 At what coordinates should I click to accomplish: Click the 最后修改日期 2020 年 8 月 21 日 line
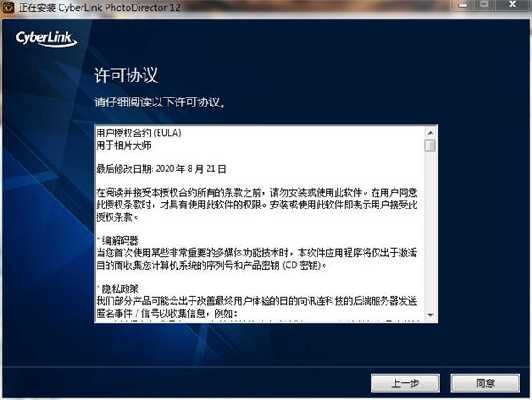[161, 169]
